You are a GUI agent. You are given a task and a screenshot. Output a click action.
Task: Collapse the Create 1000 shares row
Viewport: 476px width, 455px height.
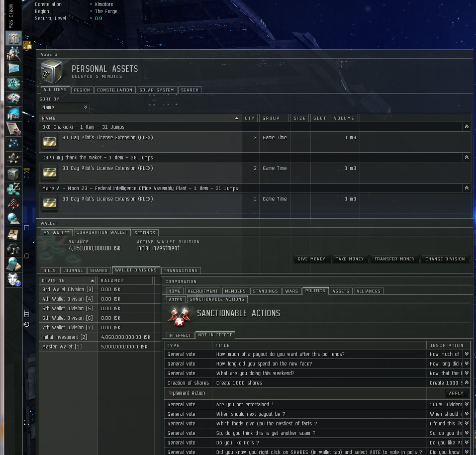pos(466,383)
